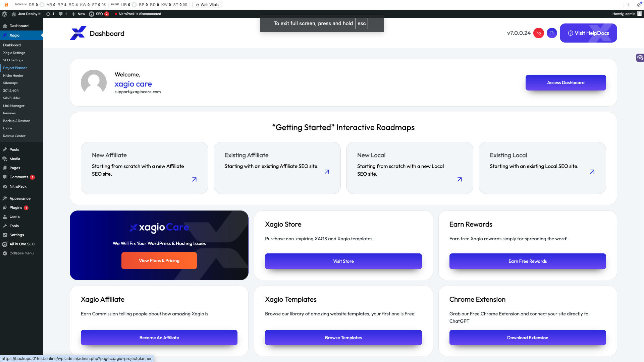
Task: Click the xagio care account name
Action: point(133,84)
